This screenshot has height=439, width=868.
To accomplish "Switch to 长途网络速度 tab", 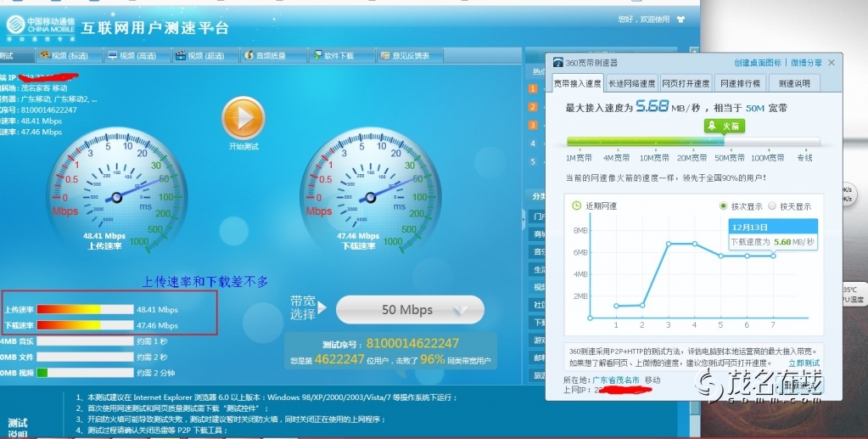I will [631, 83].
